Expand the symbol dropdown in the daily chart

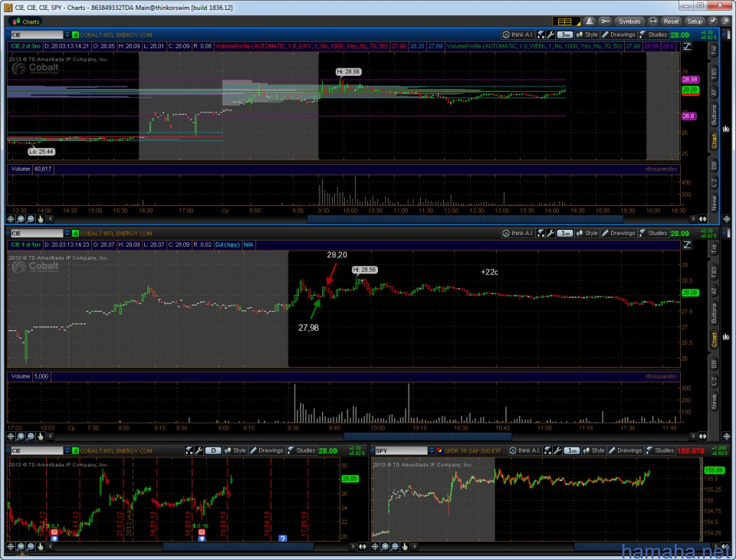click(x=67, y=450)
